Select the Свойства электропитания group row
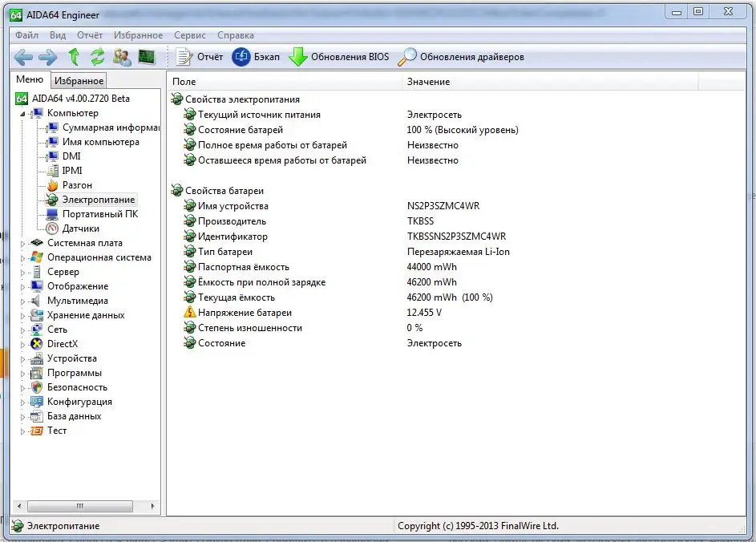 pos(235,99)
